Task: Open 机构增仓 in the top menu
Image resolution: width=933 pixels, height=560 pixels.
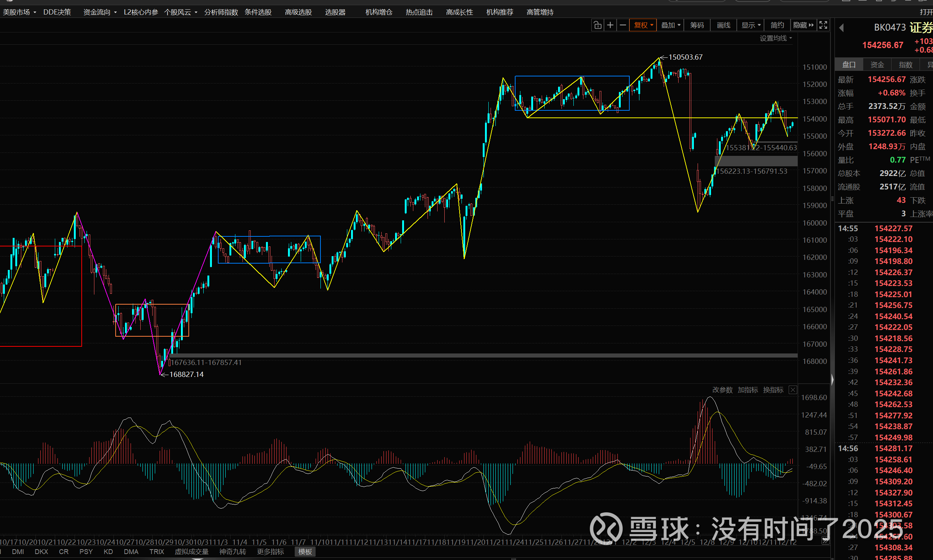Action: pos(379,12)
